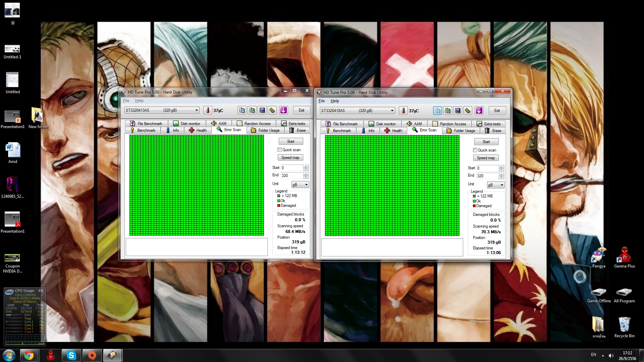Switch to Health tab in left window
The width and height of the screenshot is (644, 362).
tap(198, 130)
